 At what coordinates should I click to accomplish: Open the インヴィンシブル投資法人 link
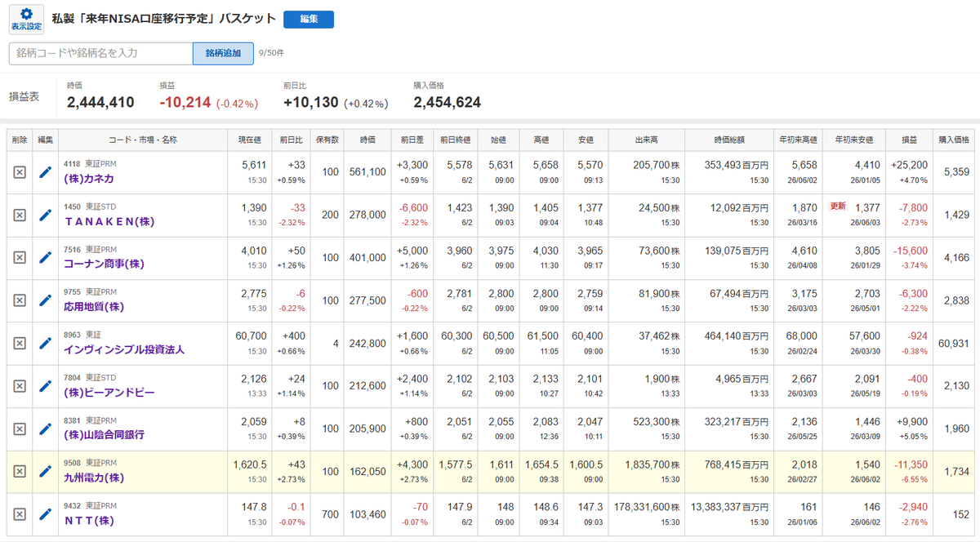pyautogui.click(x=124, y=349)
